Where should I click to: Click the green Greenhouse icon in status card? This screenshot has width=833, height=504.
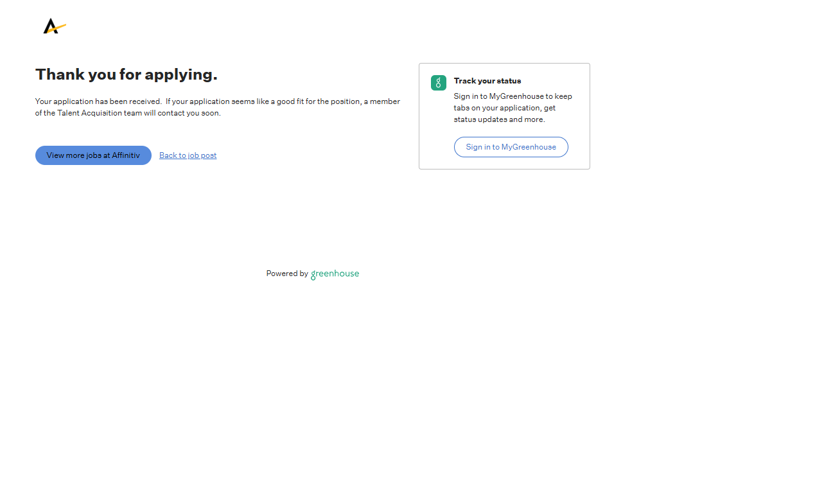coord(438,83)
